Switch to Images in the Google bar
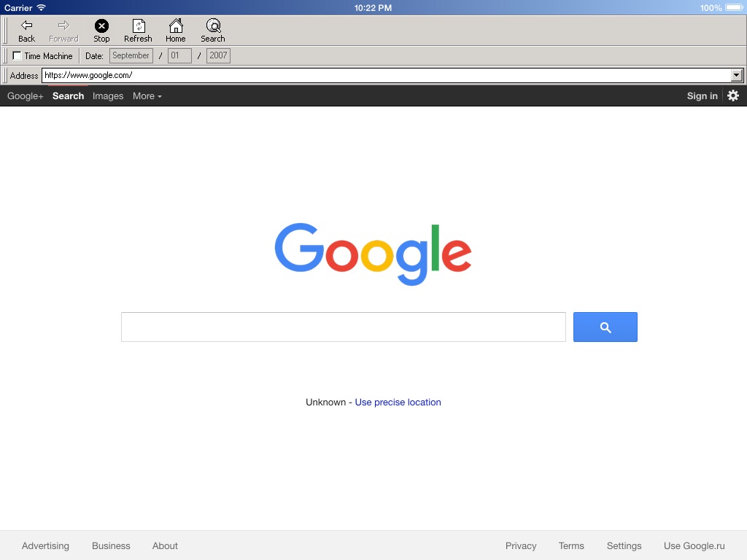The width and height of the screenshot is (747, 560). (x=108, y=96)
